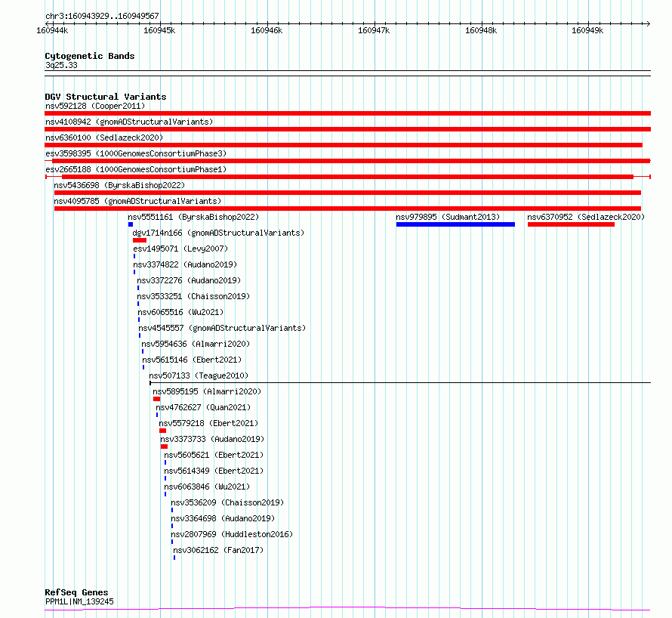Open dgv1714n166 gnomAD variant label
Screen dimensions: 672x618
coord(218,233)
